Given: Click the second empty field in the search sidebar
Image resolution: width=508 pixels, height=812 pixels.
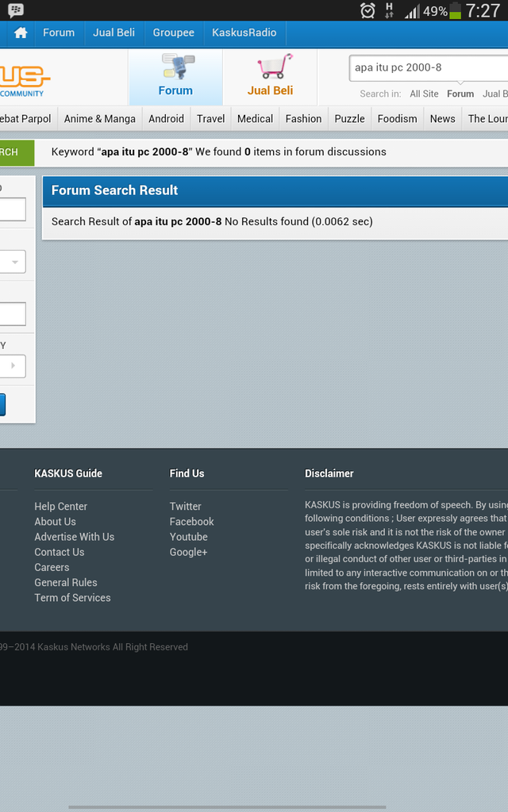Looking at the screenshot, I should pyautogui.click(x=13, y=314).
